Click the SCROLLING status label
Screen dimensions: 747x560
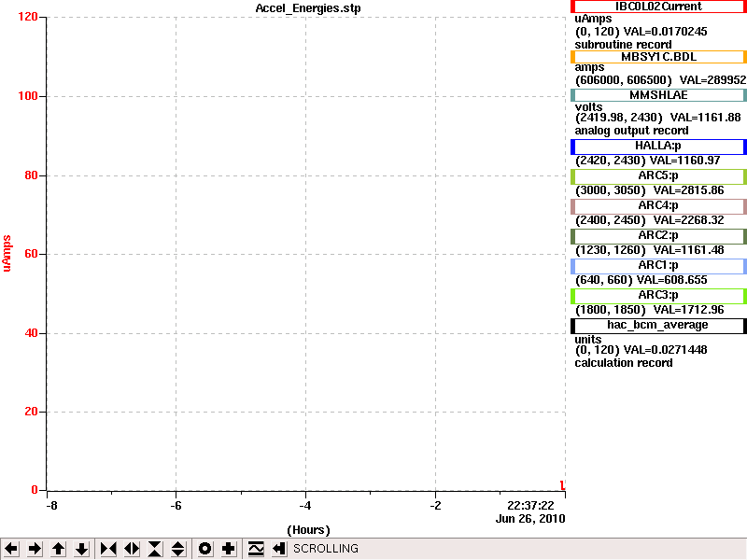[x=325, y=549]
